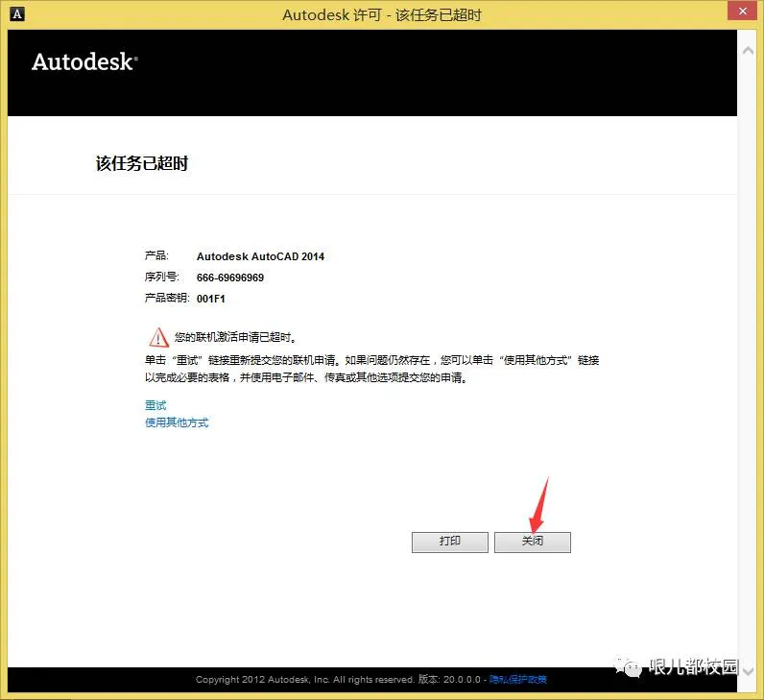The width and height of the screenshot is (764, 700).
Task: Select product key 001F1 text
Action: click(x=210, y=299)
